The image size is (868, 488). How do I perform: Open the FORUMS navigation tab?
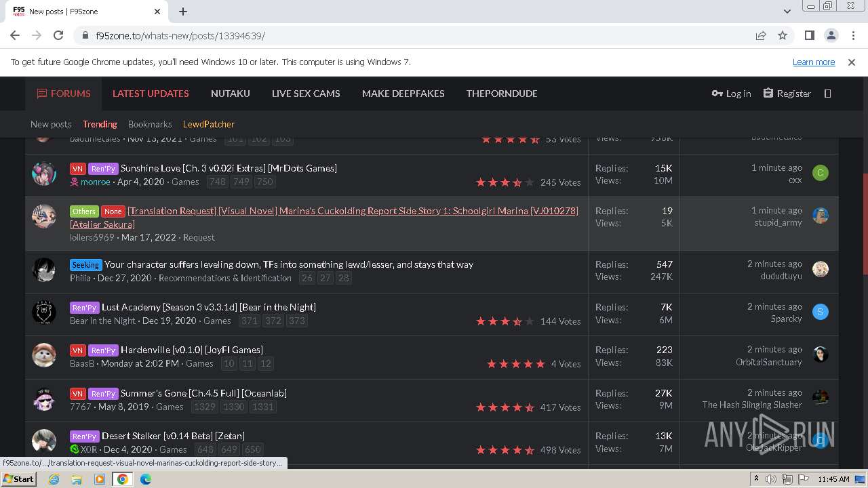pos(64,94)
